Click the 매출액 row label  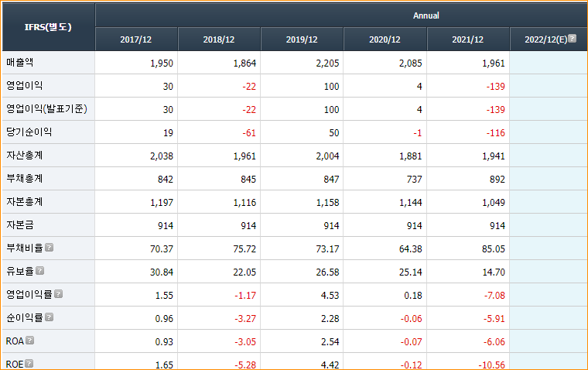(20, 62)
